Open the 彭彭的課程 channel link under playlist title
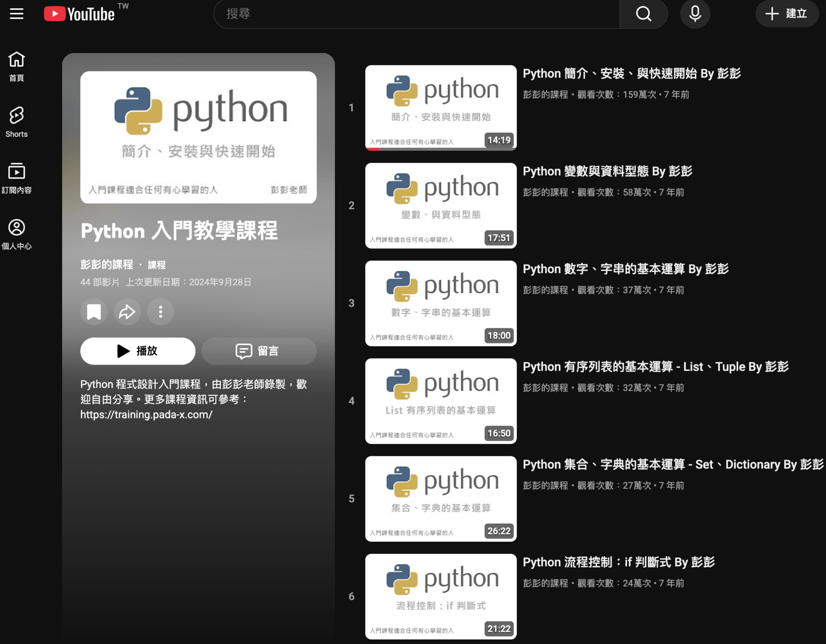The image size is (826, 644). (x=106, y=264)
